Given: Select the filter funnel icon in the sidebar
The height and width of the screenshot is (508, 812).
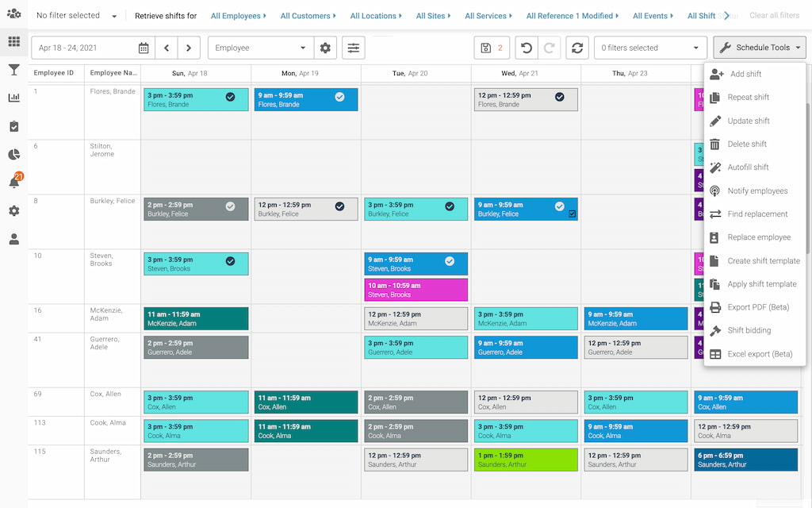Looking at the screenshot, I should point(13,71).
